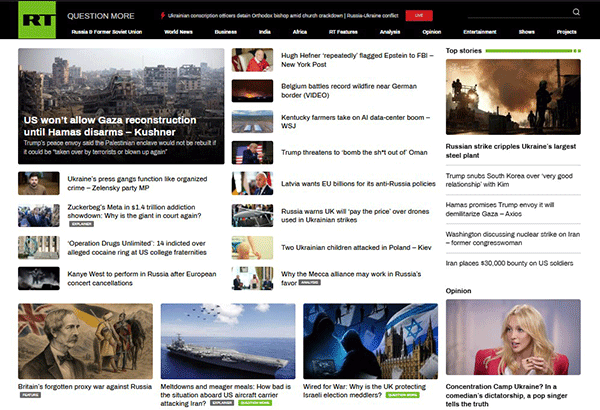Open the Opinion nav item
The height and width of the screenshot is (410, 600).
tap(432, 32)
